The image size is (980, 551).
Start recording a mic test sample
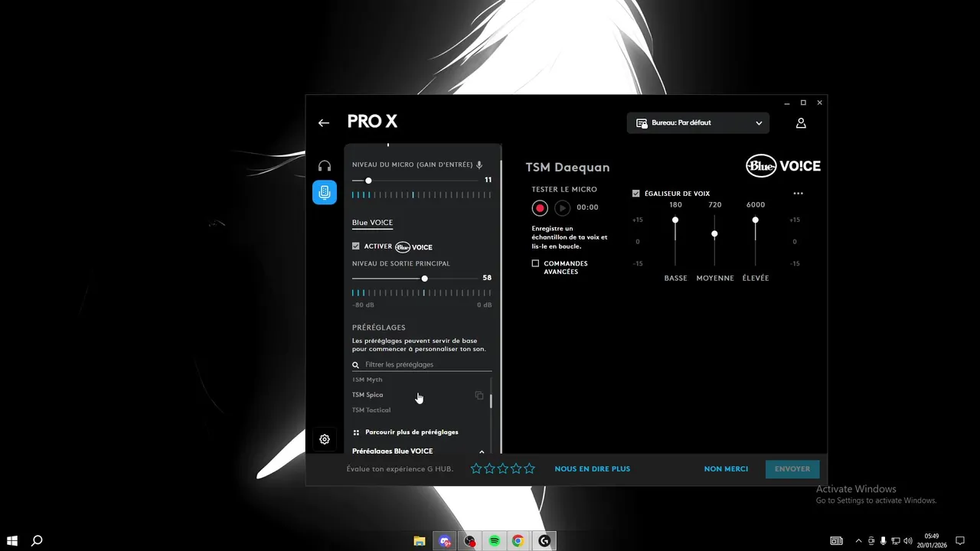[540, 207]
